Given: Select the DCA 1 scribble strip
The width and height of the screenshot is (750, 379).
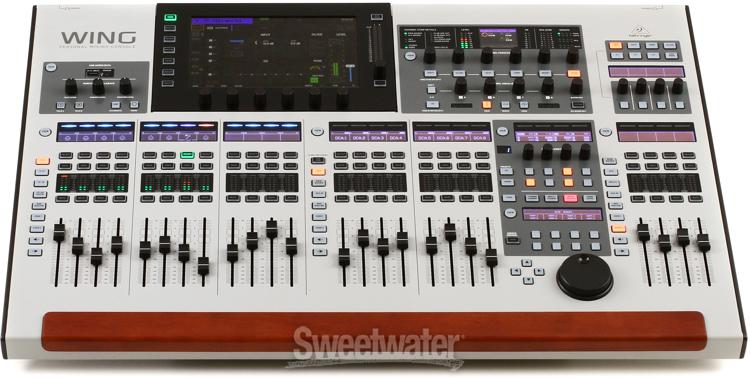Looking at the screenshot, I should tap(339, 138).
